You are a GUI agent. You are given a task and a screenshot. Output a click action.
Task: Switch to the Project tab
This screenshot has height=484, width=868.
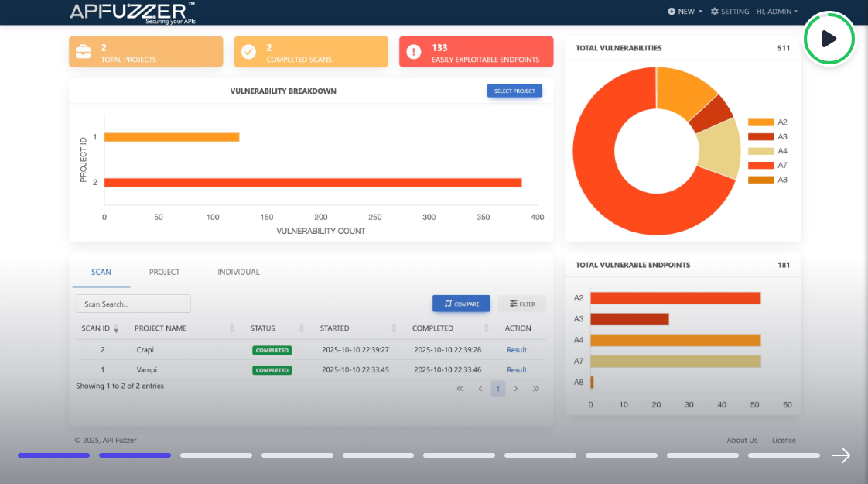164,273
